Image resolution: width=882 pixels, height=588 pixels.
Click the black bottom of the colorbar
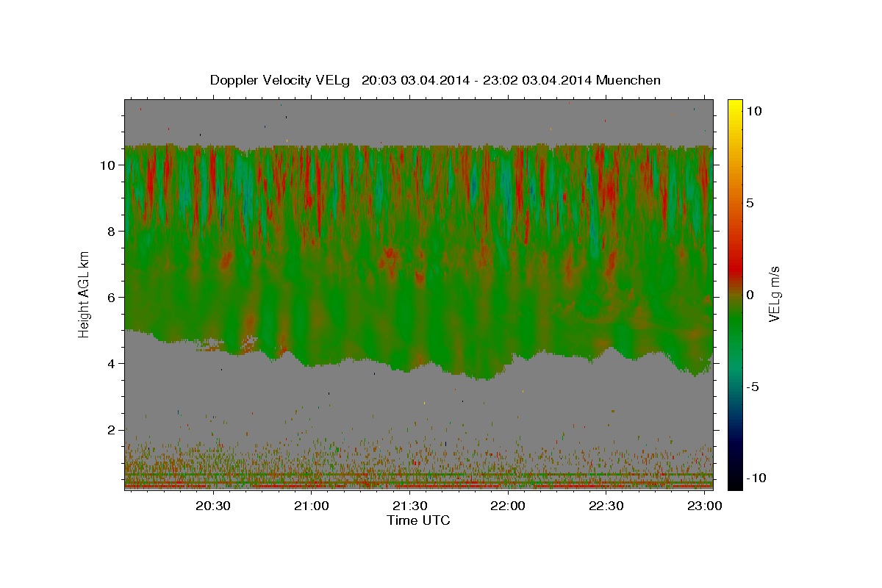(x=734, y=484)
